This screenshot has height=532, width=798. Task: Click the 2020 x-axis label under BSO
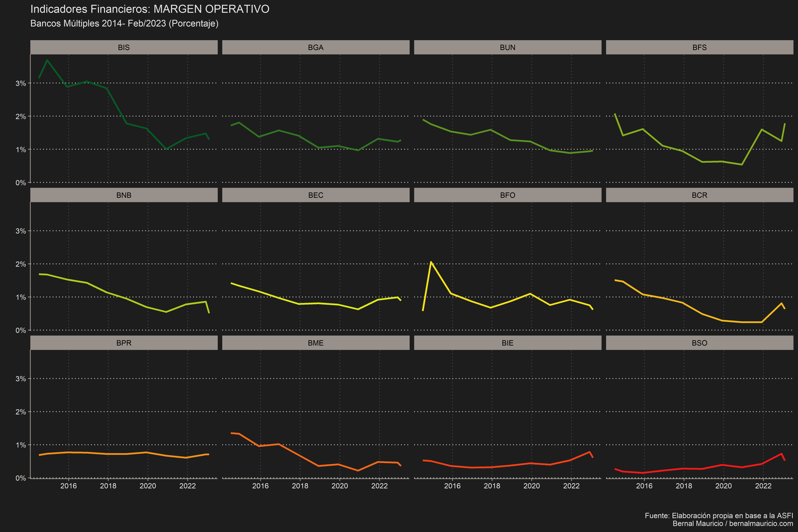coord(724,486)
